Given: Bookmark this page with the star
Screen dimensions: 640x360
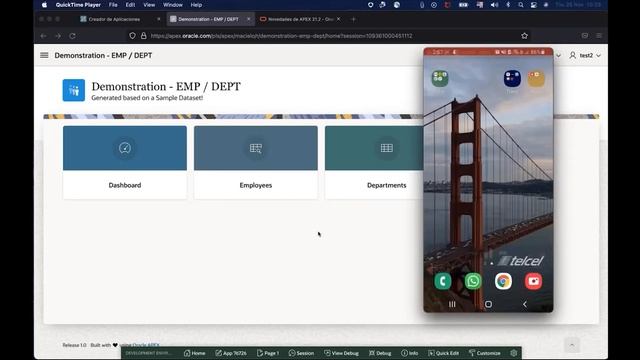Looking at the screenshot, I should coord(524,36).
